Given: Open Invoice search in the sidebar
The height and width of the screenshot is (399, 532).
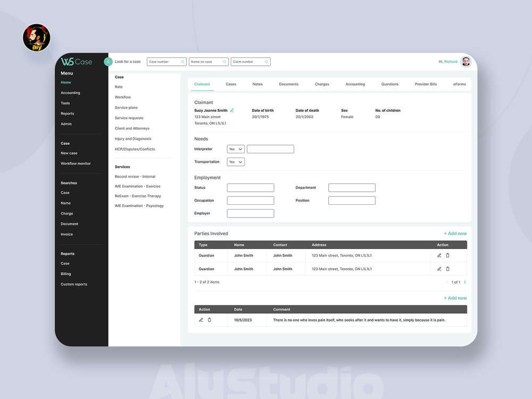Looking at the screenshot, I should tap(66, 234).
